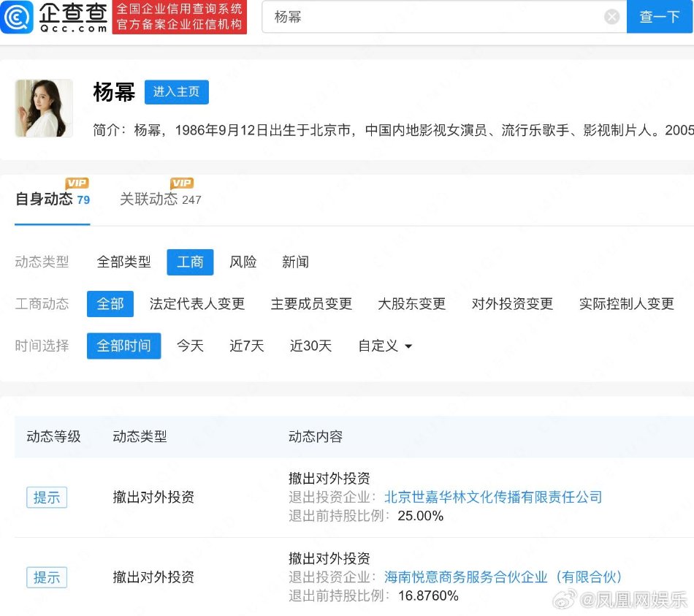The image size is (694, 616).
Task: Click the 查一下 search button
Action: coord(660,17)
